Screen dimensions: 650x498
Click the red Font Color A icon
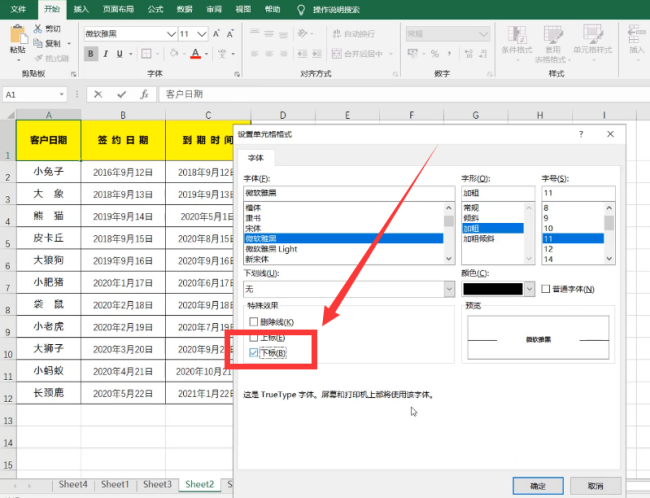click(195, 53)
